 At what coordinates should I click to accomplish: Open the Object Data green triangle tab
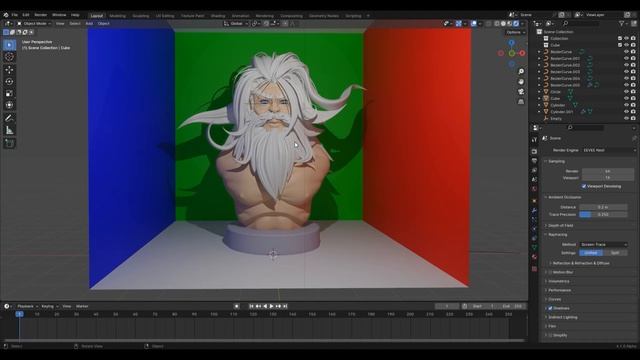tap(534, 247)
